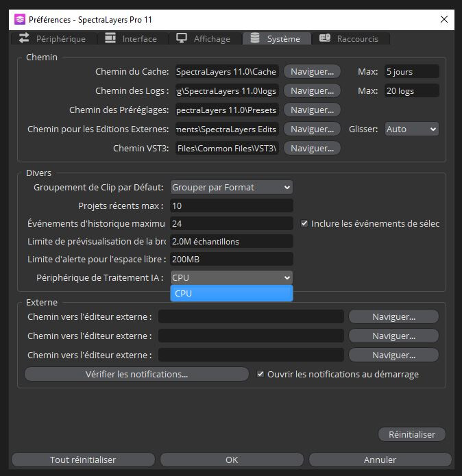This screenshot has width=462, height=476.
Task: Switch to the Périphérique tab
Action: pyautogui.click(x=54, y=38)
